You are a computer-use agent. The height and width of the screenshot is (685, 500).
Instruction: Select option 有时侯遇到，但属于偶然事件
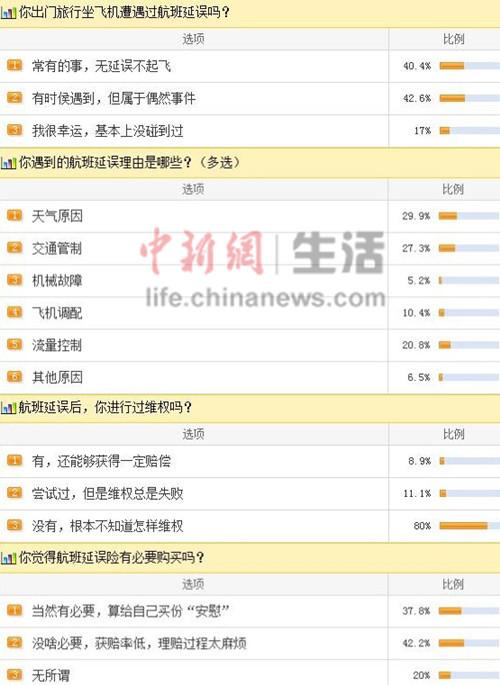tap(114, 99)
